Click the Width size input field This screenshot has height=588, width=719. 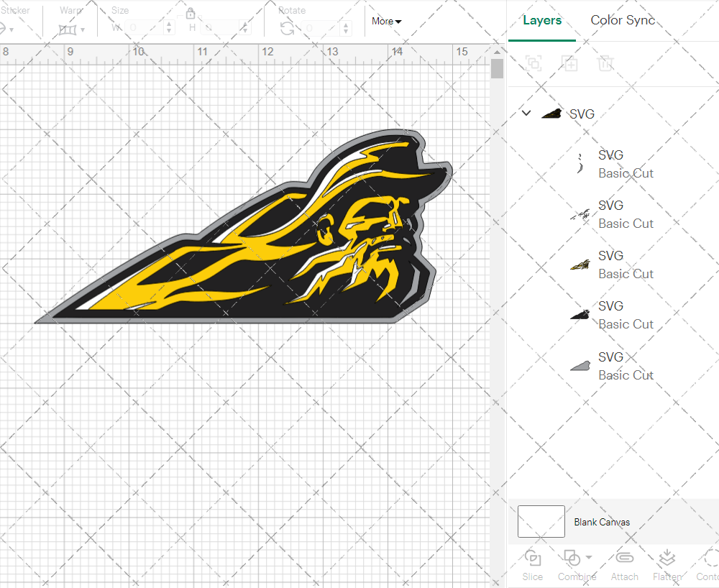click(144, 28)
